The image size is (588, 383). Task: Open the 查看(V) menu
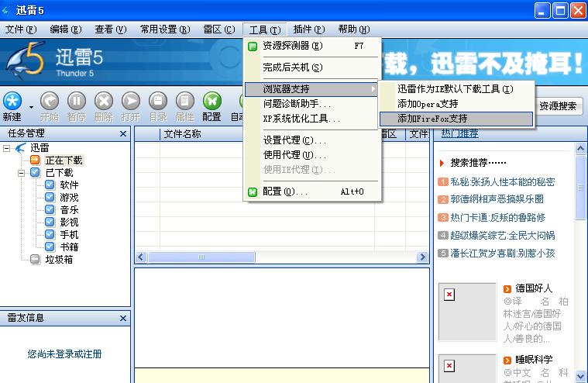(111, 29)
